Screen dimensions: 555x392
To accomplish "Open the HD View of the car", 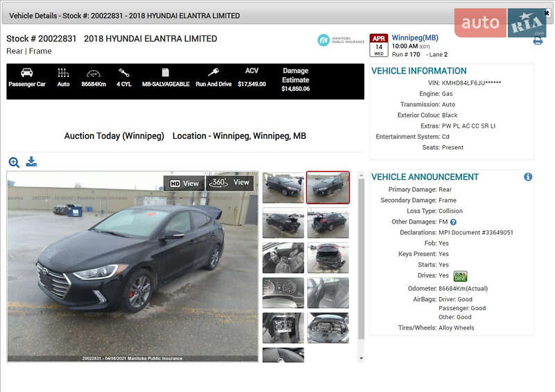I will coord(185,183).
